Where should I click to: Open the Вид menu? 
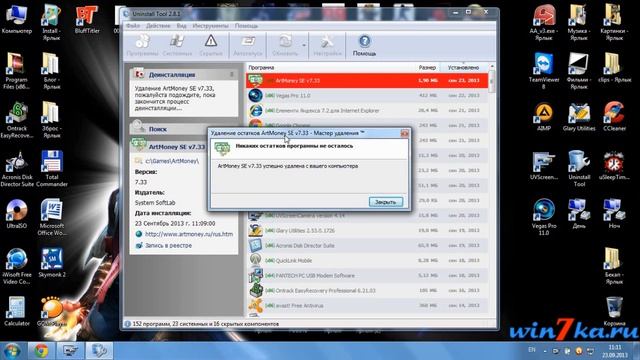point(181,26)
